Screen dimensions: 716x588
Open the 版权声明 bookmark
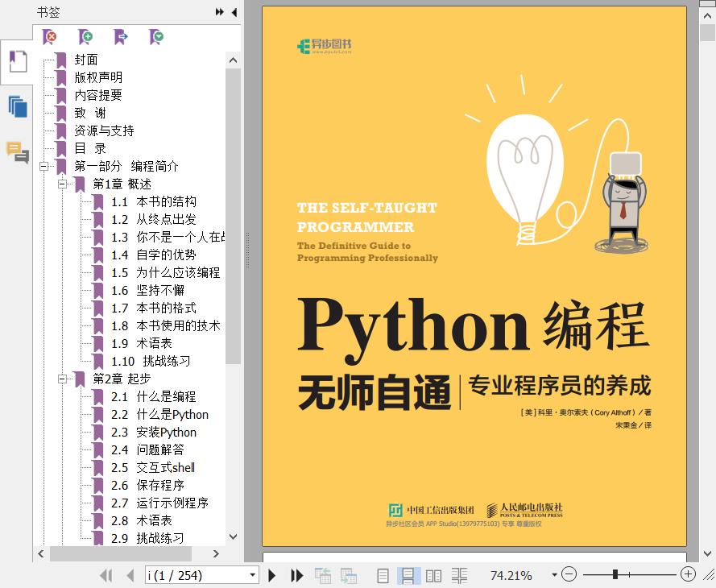coord(98,77)
